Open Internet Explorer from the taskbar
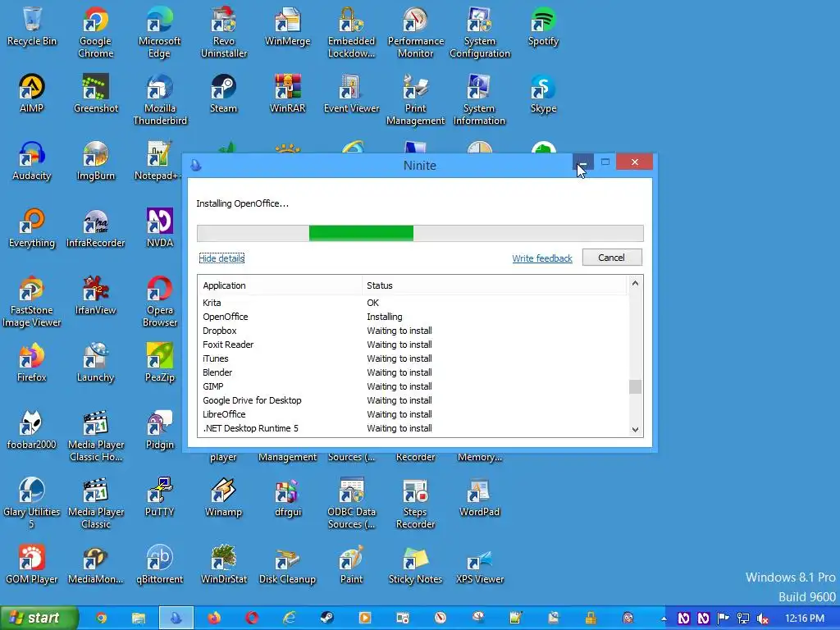The width and height of the screenshot is (840, 630). click(290, 619)
